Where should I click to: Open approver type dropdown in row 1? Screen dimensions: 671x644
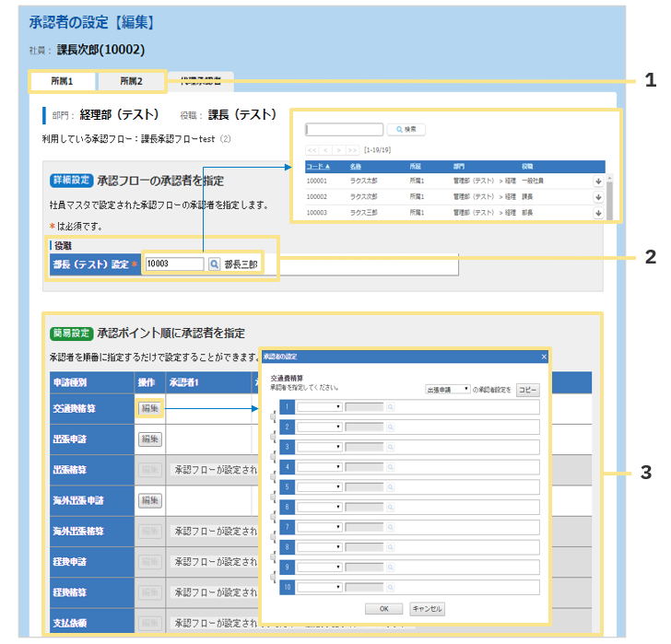pyautogui.click(x=319, y=406)
